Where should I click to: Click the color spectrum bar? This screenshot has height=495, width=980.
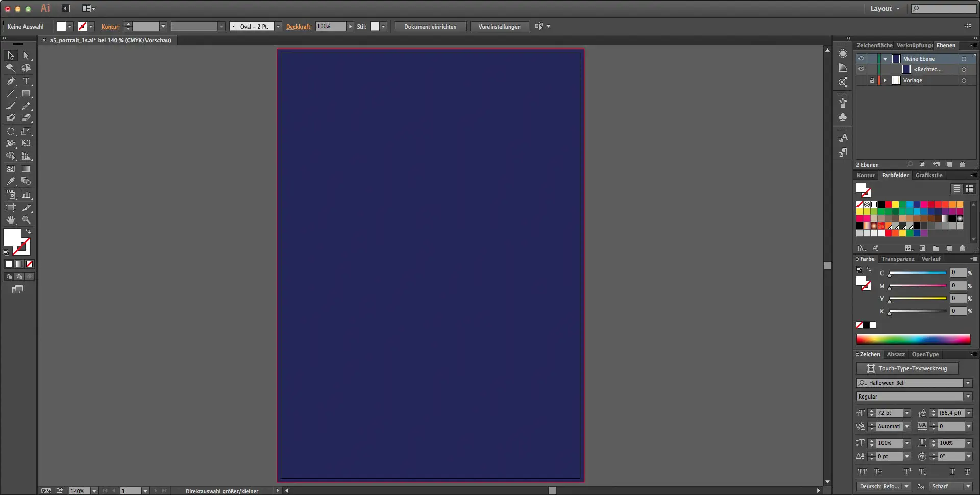point(913,340)
